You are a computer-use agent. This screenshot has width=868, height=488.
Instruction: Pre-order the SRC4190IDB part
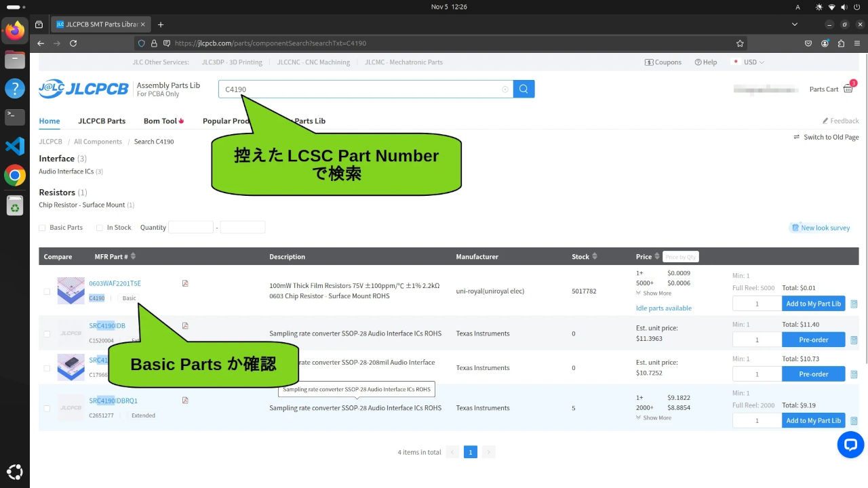click(x=814, y=339)
